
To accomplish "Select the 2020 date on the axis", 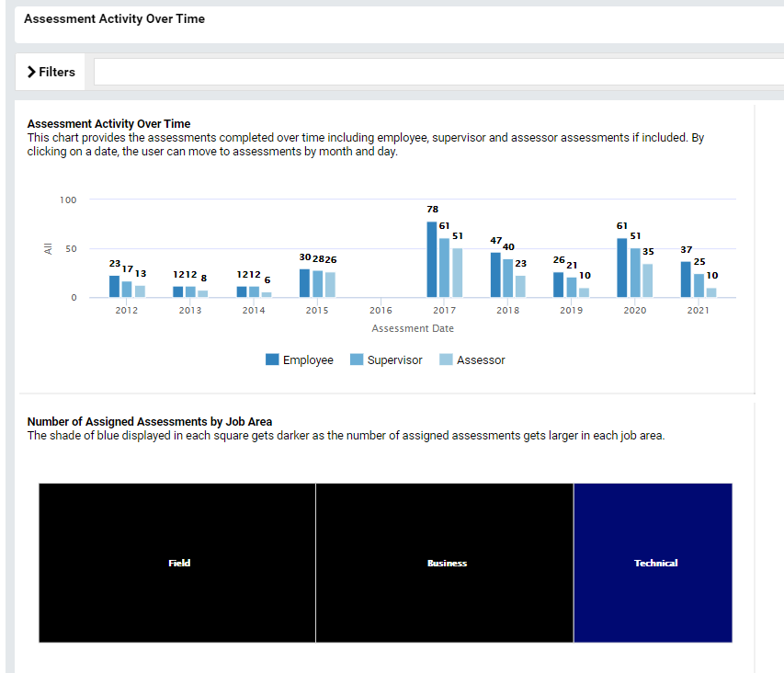I will [634, 311].
